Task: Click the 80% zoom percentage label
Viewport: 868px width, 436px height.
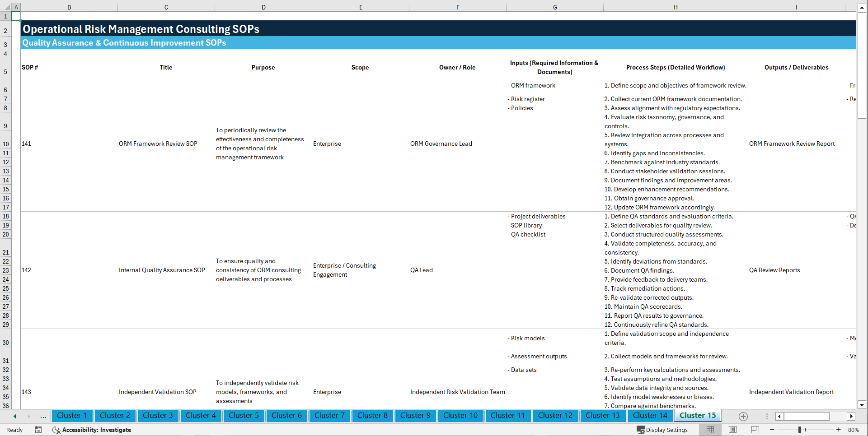Action: (853, 430)
